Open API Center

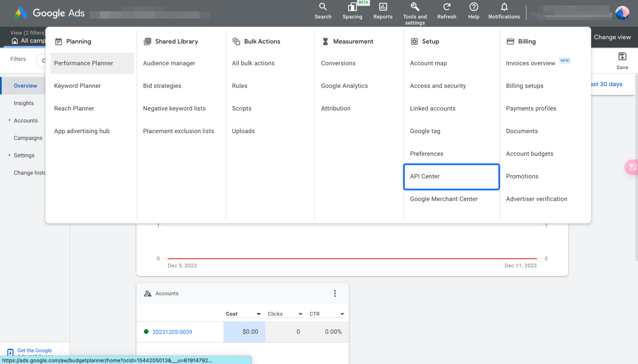pos(451,177)
